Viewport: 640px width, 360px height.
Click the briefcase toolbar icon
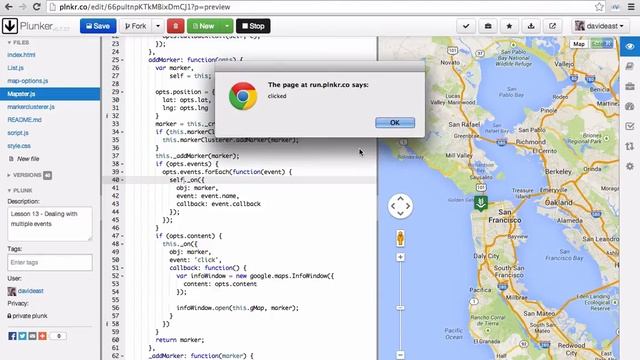pyautogui.click(x=488, y=26)
